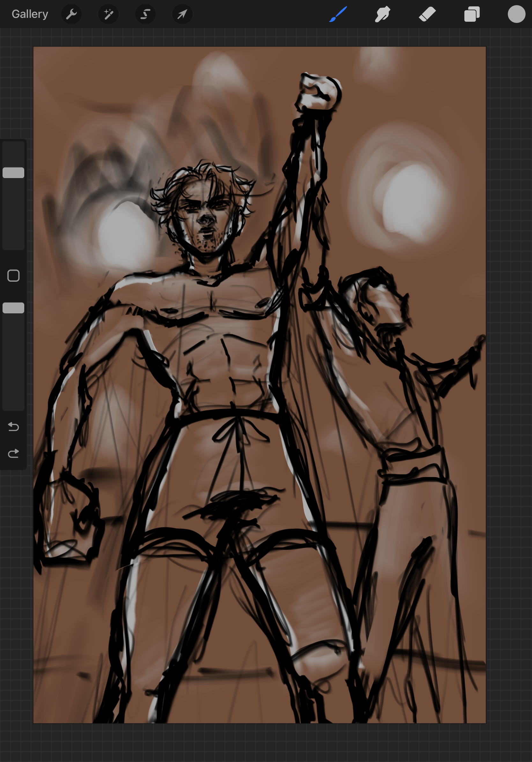
Task: Open the Adjustments magic wand menu
Action: pyautogui.click(x=108, y=14)
